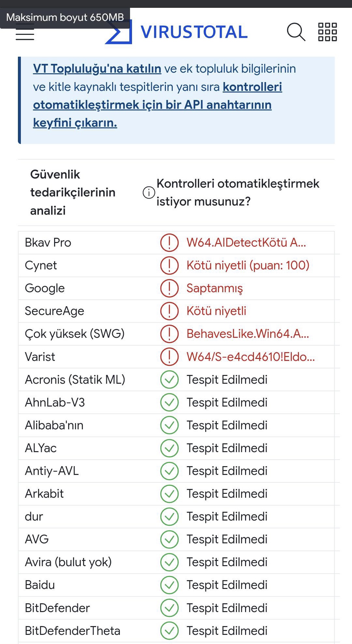This screenshot has width=352, height=644.
Task: Click the 'Maksimum boyut 650MB' tooltip
Action: click(x=65, y=17)
